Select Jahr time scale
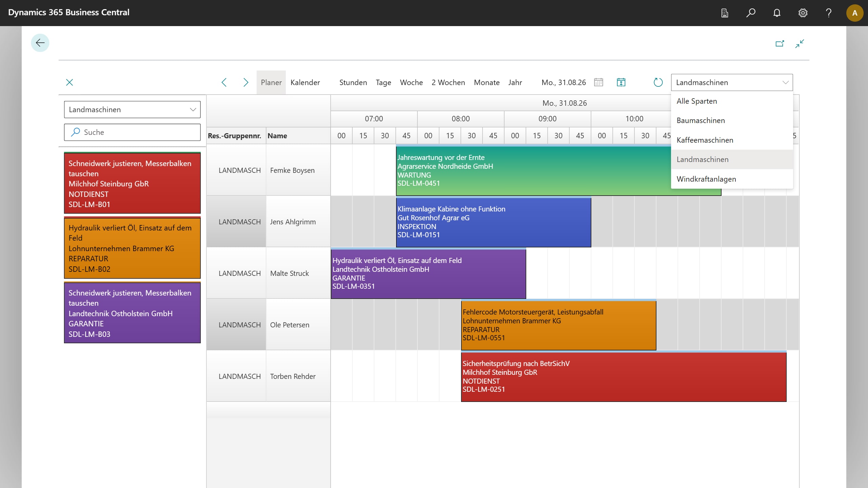The image size is (868, 488). click(515, 82)
